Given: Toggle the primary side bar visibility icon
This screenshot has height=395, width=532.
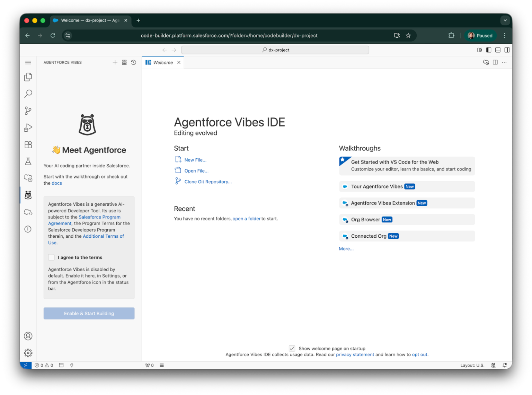Looking at the screenshot, I should [488, 50].
